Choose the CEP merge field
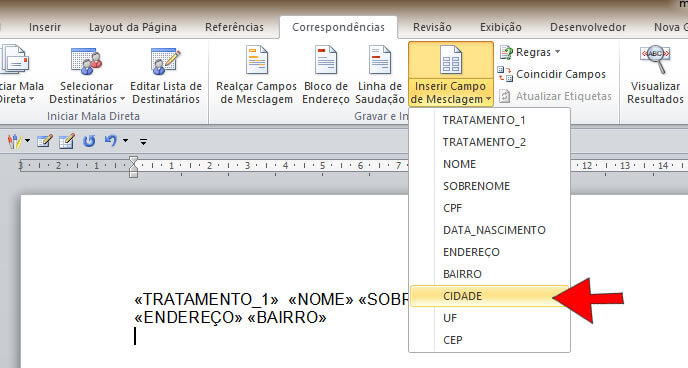This screenshot has height=368, width=688. [x=489, y=340]
